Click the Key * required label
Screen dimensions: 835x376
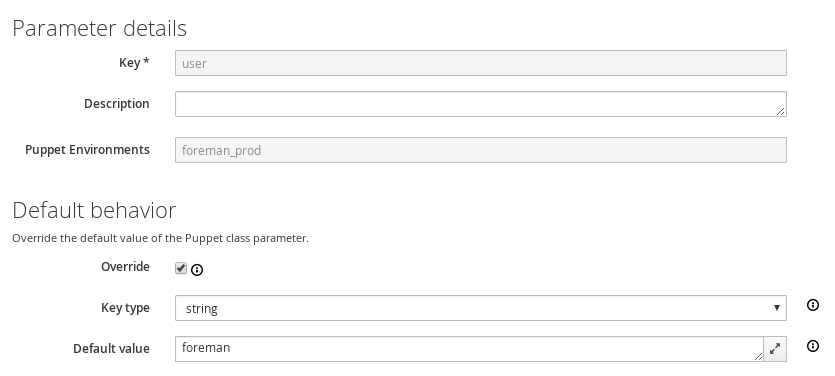click(x=134, y=63)
